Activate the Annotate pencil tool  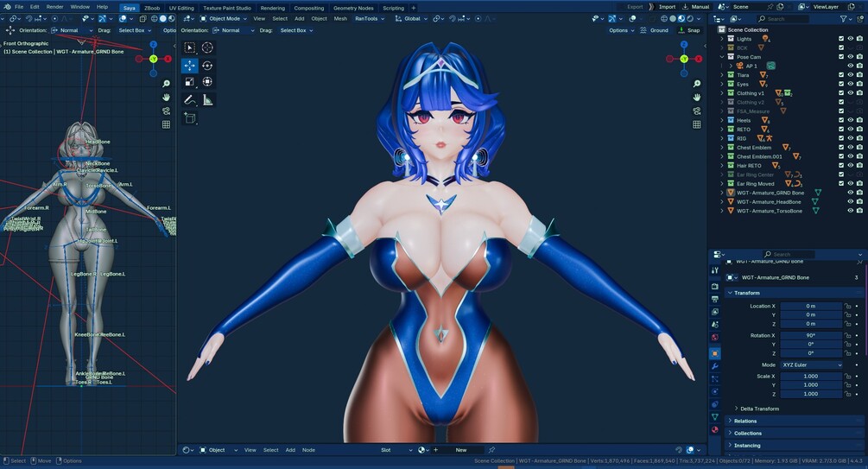[189, 99]
